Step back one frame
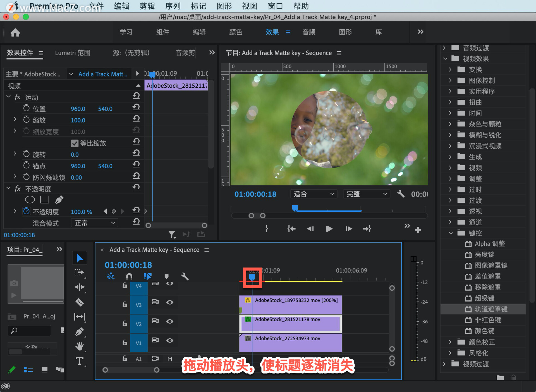The width and height of the screenshot is (536, 392). pos(310,229)
